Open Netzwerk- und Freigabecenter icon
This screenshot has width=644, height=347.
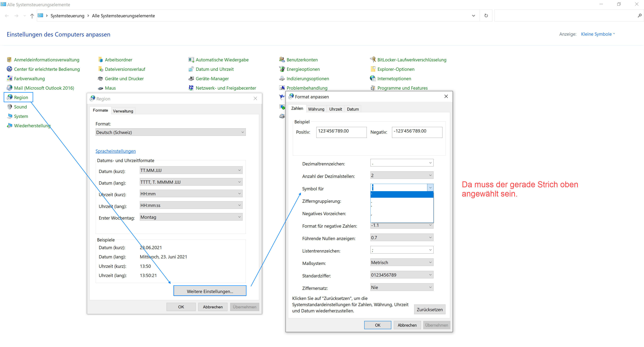(191, 88)
